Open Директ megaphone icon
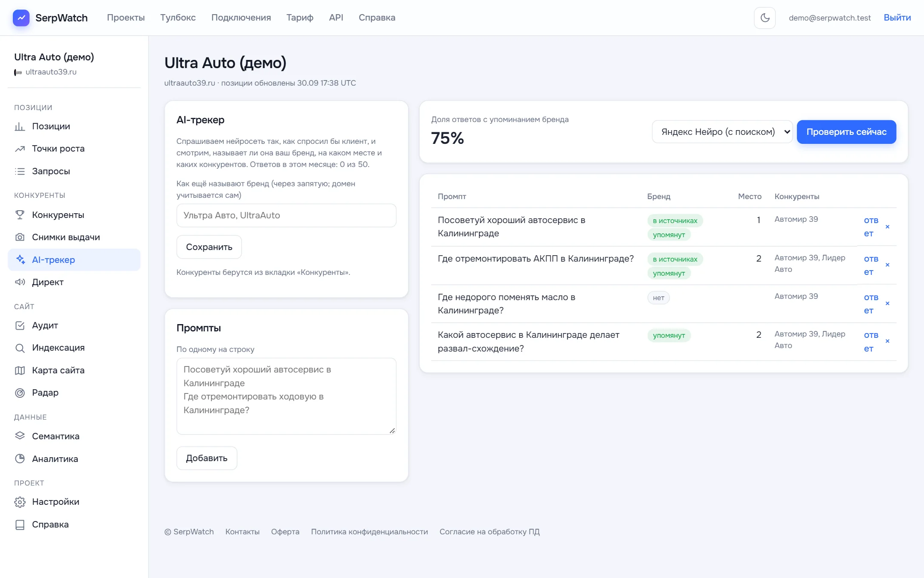 [20, 282]
